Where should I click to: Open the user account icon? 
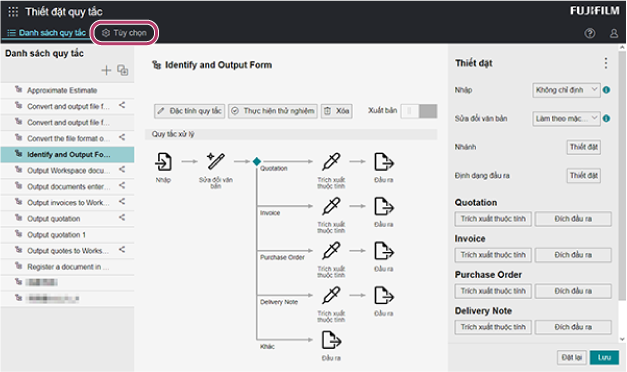point(614,33)
